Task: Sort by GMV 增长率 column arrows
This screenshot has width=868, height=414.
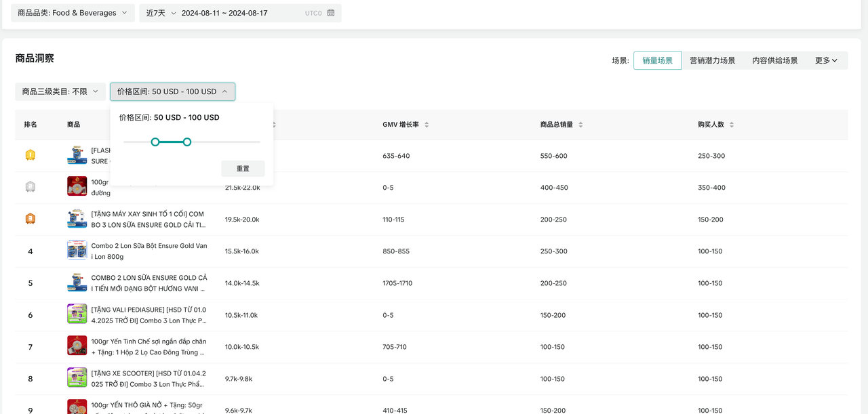Action: [x=427, y=125]
